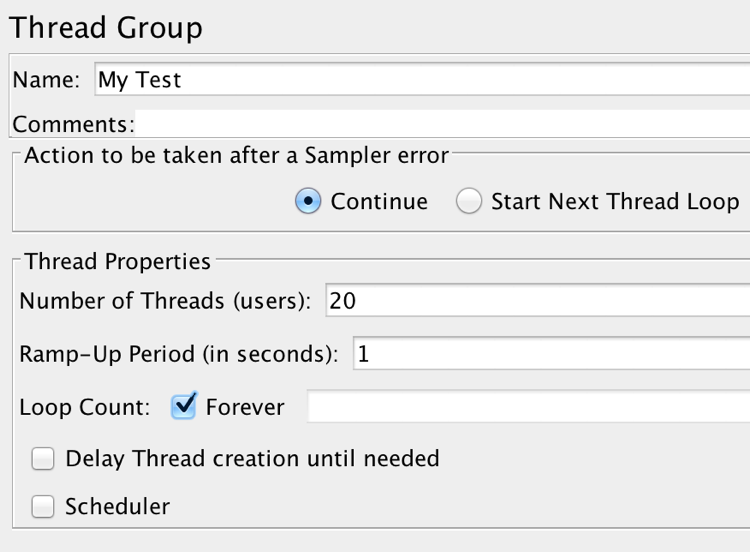Select the Start Next Thread Loop option
750x552 pixels.
(x=469, y=202)
